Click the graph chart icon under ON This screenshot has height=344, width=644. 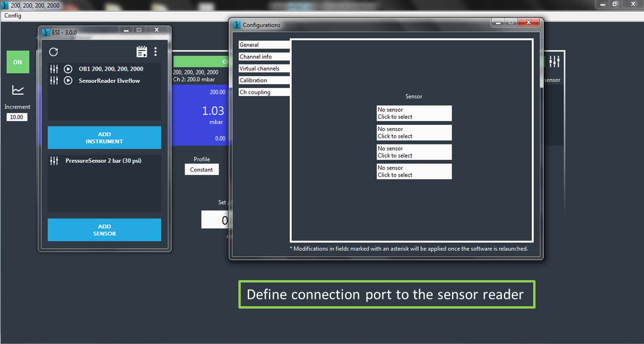tap(18, 90)
